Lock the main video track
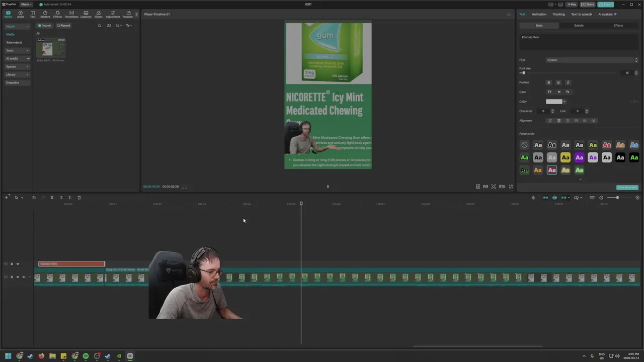 pyautogui.click(x=12, y=277)
